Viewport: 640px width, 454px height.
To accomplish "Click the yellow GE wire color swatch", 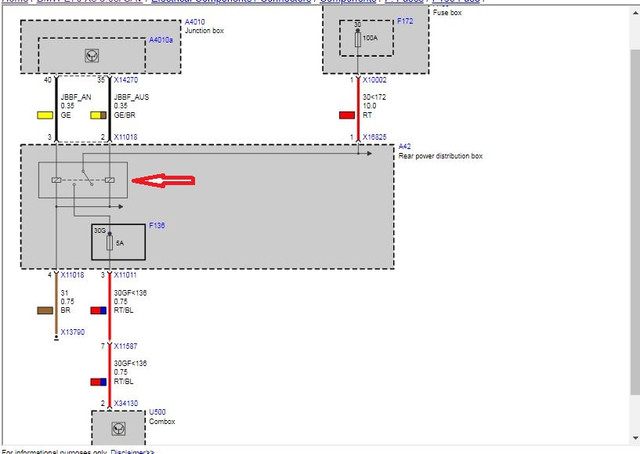I will tap(45, 115).
